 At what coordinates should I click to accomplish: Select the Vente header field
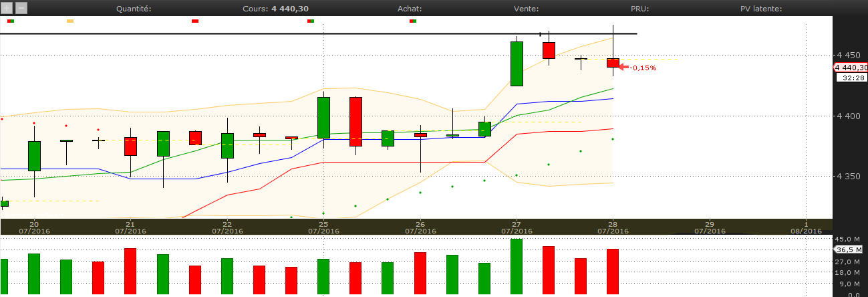coord(526,9)
